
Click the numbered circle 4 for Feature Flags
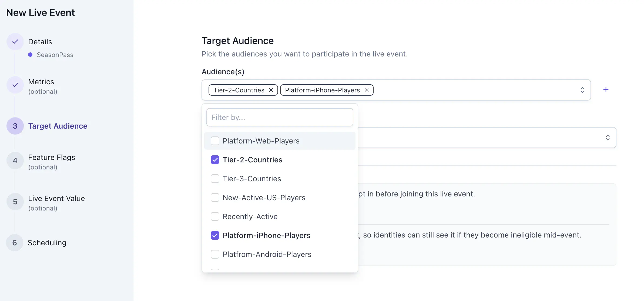(15, 160)
